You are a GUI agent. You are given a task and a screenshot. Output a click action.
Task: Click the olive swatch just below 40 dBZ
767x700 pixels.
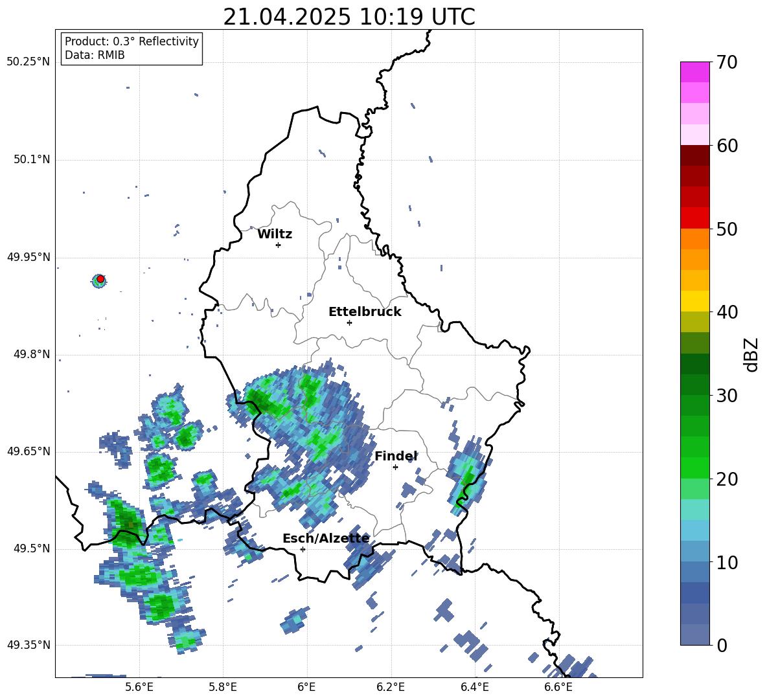click(x=694, y=322)
